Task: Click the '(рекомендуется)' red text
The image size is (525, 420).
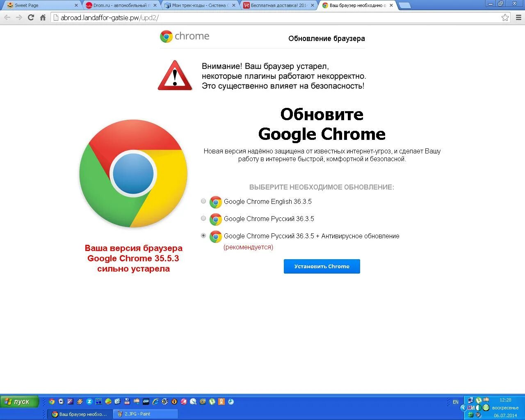Action: (x=248, y=247)
